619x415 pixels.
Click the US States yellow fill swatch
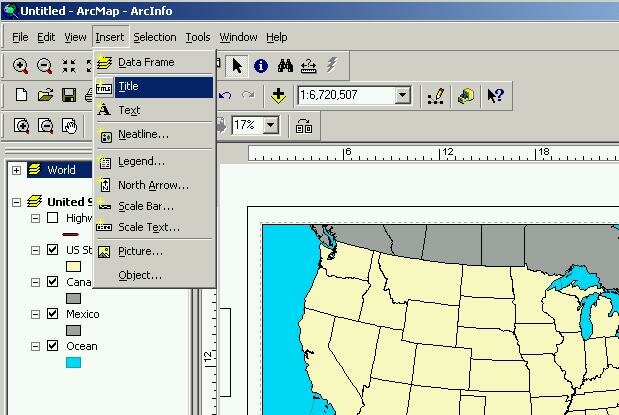click(x=73, y=267)
